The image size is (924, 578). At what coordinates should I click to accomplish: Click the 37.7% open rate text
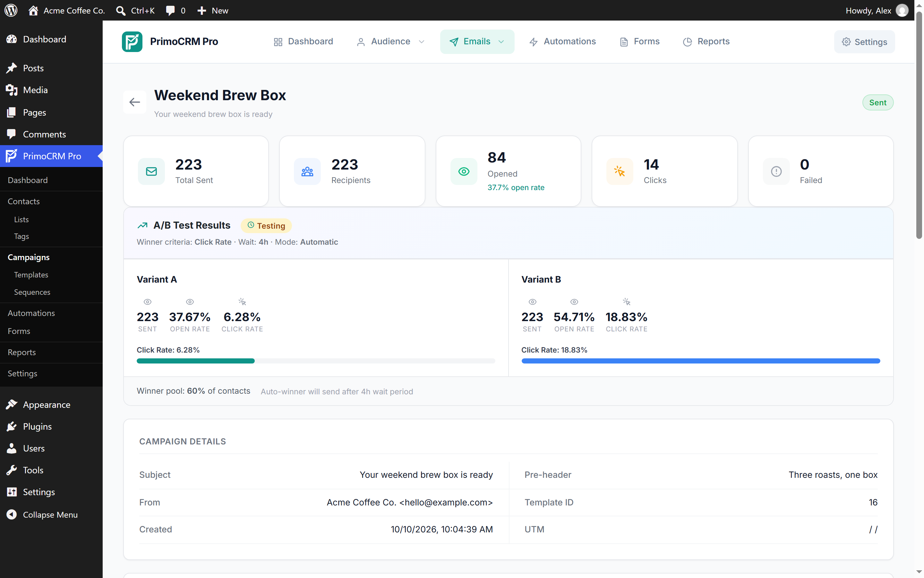click(x=516, y=187)
